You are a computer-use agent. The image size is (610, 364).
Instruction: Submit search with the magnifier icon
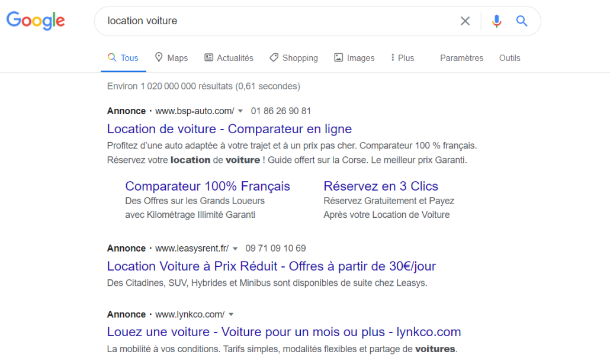(522, 21)
